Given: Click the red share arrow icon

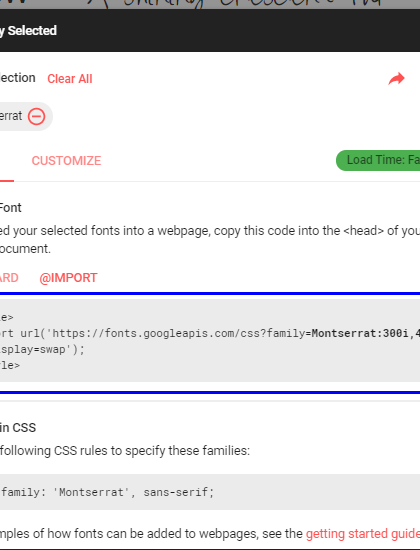Looking at the screenshot, I should 396,79.
